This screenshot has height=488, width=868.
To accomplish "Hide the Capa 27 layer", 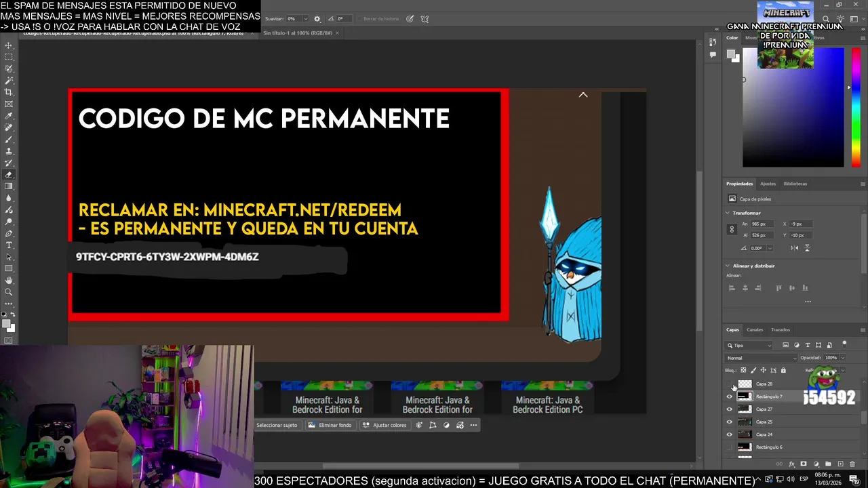I will coord(730,409).
